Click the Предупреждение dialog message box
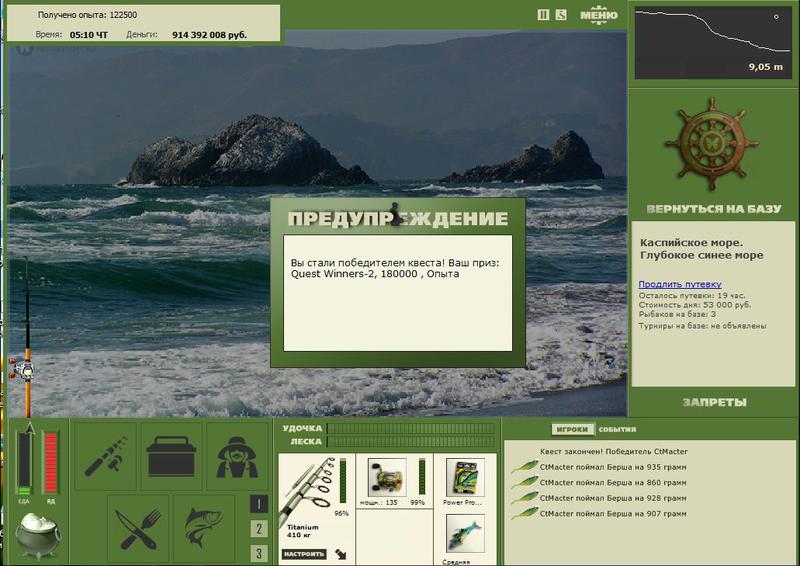Image resolution: width=800 pixels, height=566 pixels. 397,293
